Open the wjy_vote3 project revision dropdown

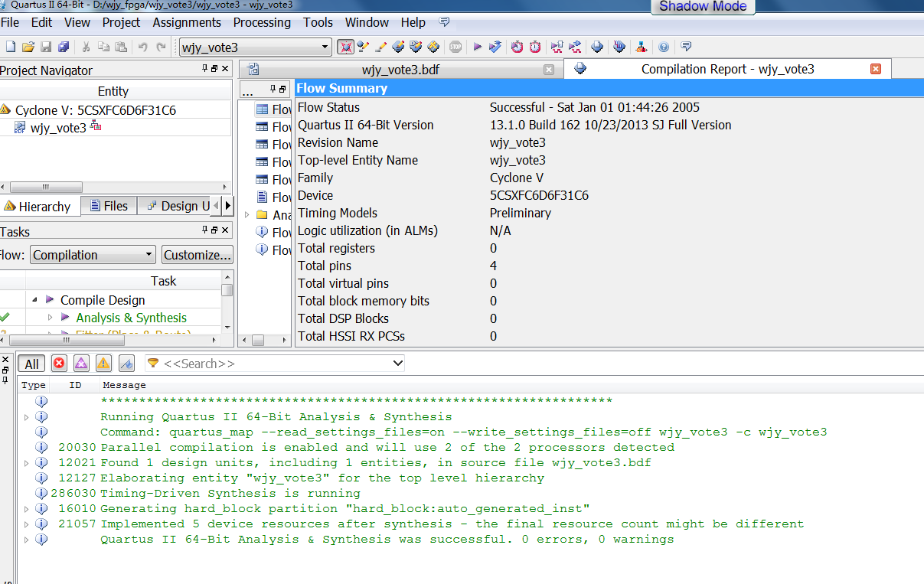(325, 47)
